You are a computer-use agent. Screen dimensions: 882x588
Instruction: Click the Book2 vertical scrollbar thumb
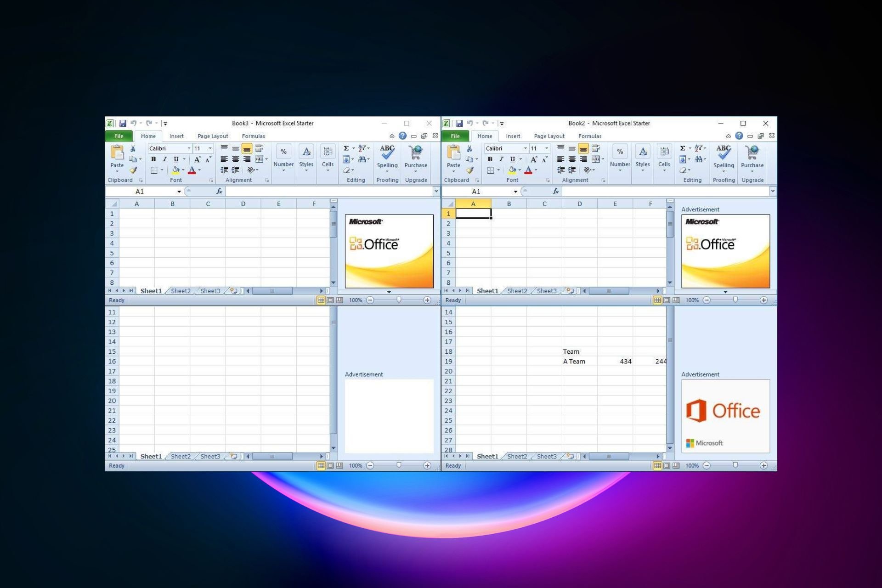(x=670, y=224)
